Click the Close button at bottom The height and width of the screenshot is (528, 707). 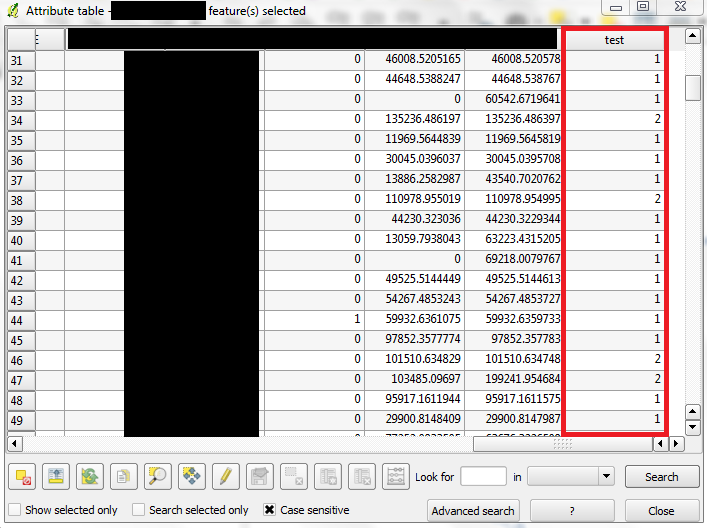pyautogui.click(x=661, y=511)
